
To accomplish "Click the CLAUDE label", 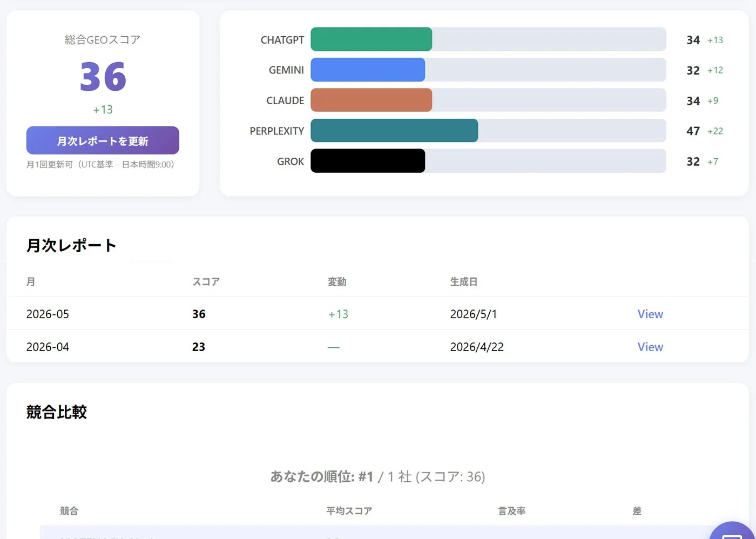I will [x=285, y=100].
